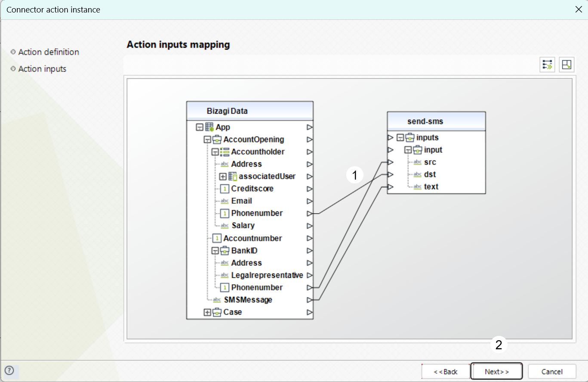
Task: Open the Action inputs step
Action: 42,69
